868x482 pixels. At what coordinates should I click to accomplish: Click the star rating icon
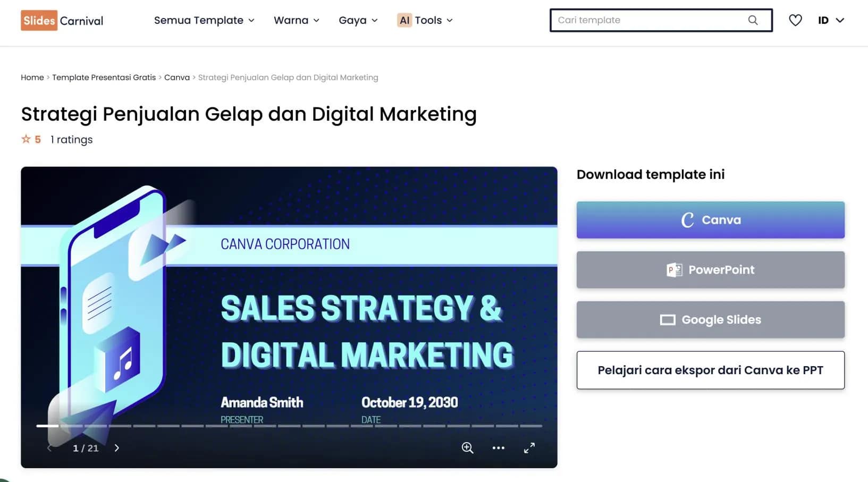point(25,139)
